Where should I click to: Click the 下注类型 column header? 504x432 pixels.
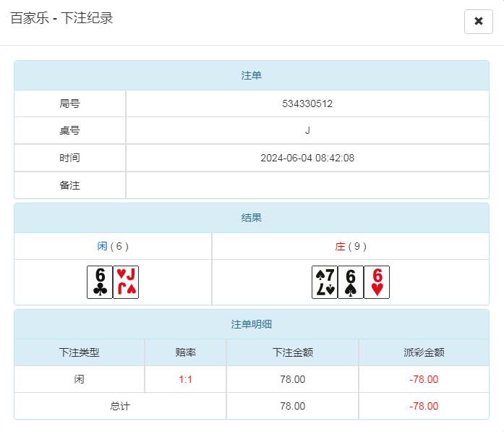click(x=80, y=352)
